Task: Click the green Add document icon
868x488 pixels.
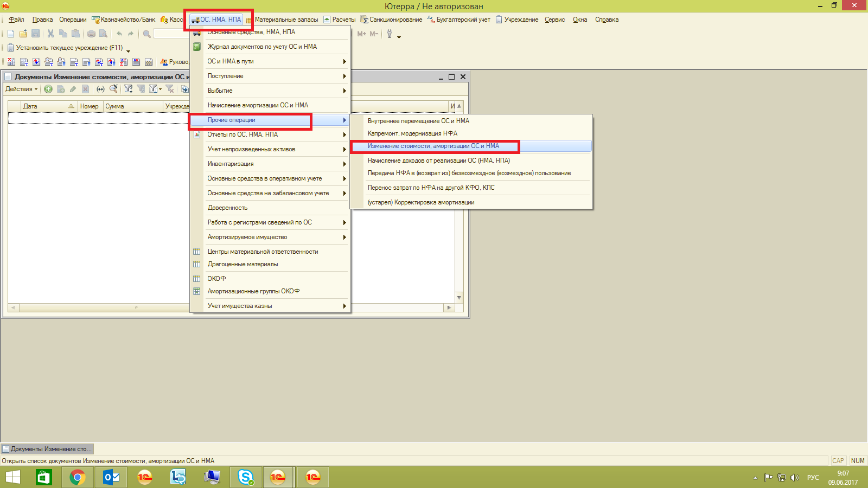Action: [x=48, y=89]
